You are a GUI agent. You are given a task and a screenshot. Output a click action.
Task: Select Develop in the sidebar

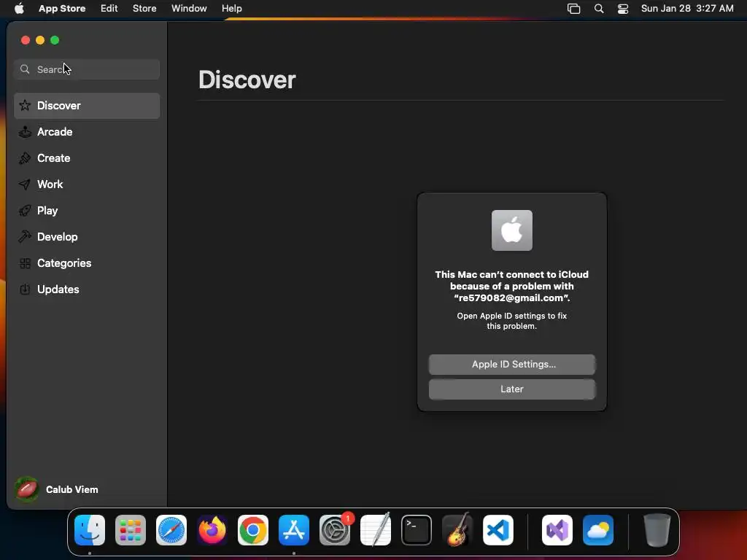(x=87, y=237)
